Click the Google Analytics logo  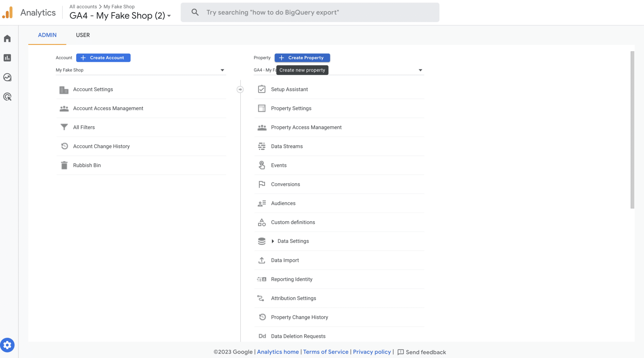coord(8,13)
